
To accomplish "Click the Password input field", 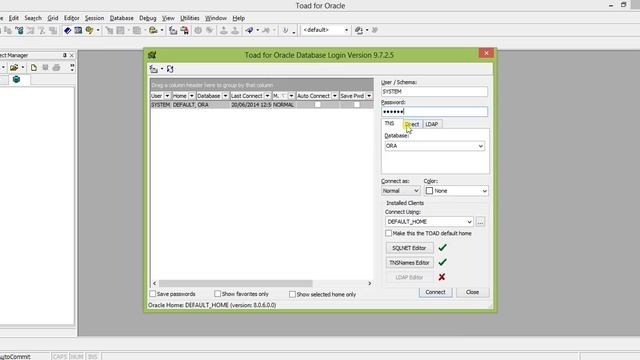I will tap(434, 111).
